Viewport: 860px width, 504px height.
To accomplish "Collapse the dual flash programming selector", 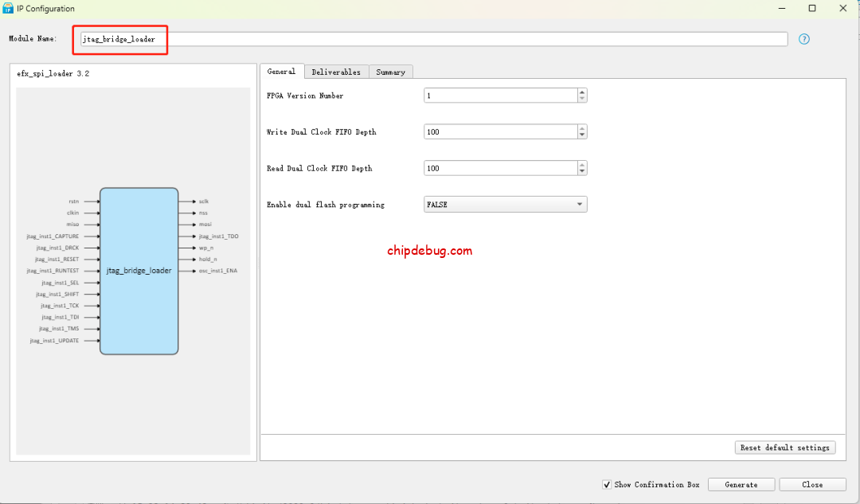I will pos(579,204).
